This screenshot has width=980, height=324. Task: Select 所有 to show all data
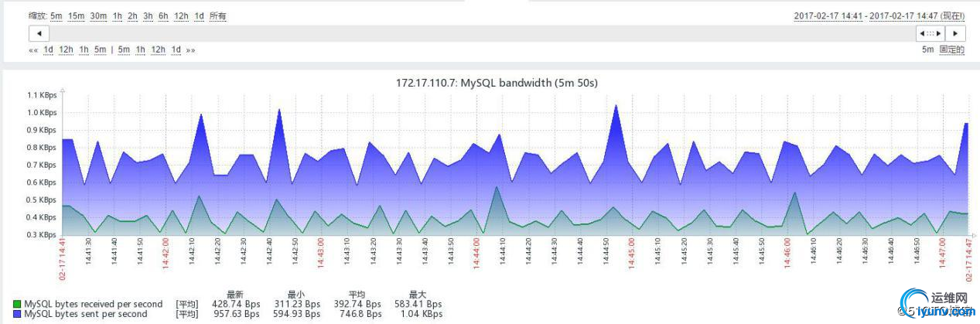tap(217, 16)
